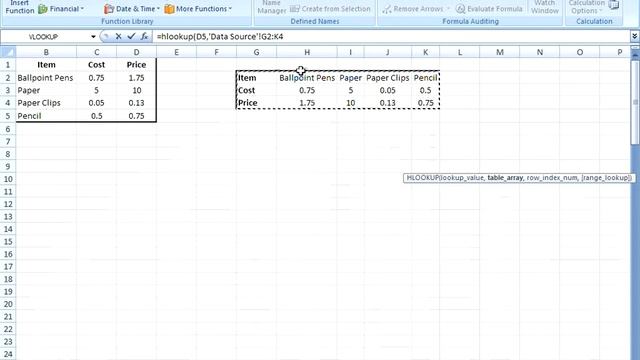This screenshot has width=640, height=360.
Task: Click 'Ballpoint Pens' cell in column H
Action: click(x=307, y=78)
